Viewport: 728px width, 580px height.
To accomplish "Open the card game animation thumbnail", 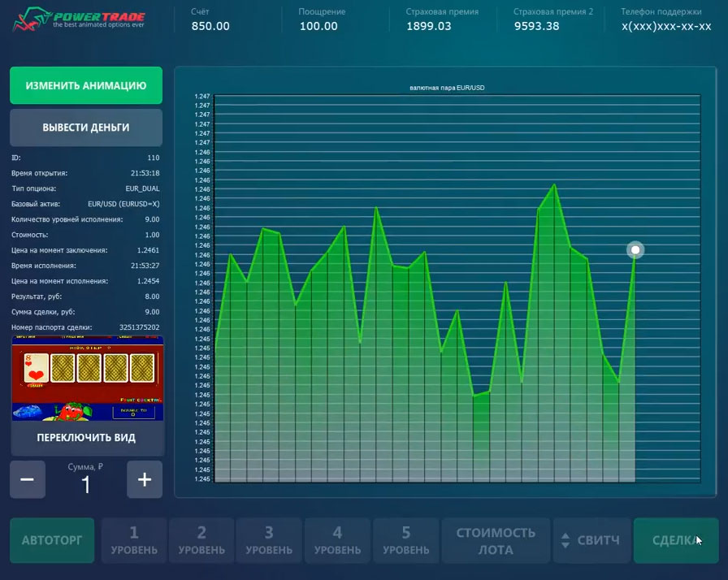I will pyautogui.click(x=88, y=379).
